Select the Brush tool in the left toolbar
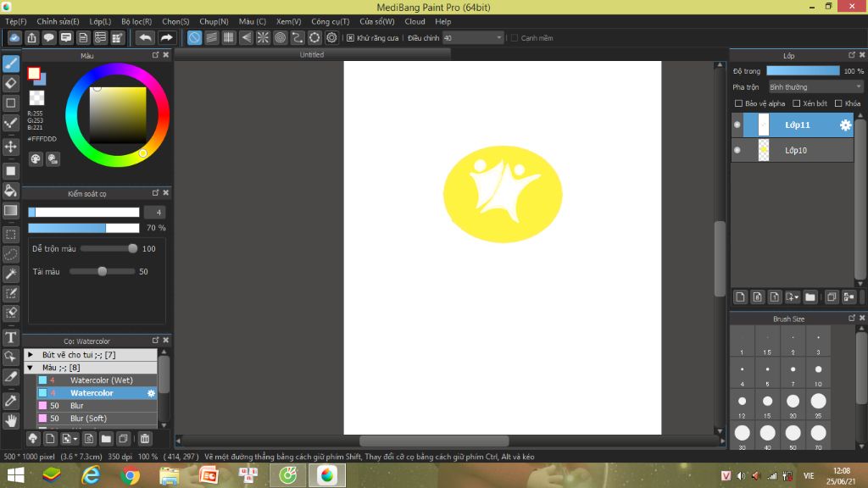This screenshot has width=868, height=488. [11, 64]
